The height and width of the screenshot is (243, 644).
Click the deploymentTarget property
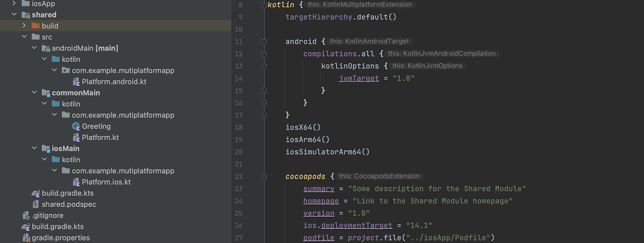[x=357, y=226]
